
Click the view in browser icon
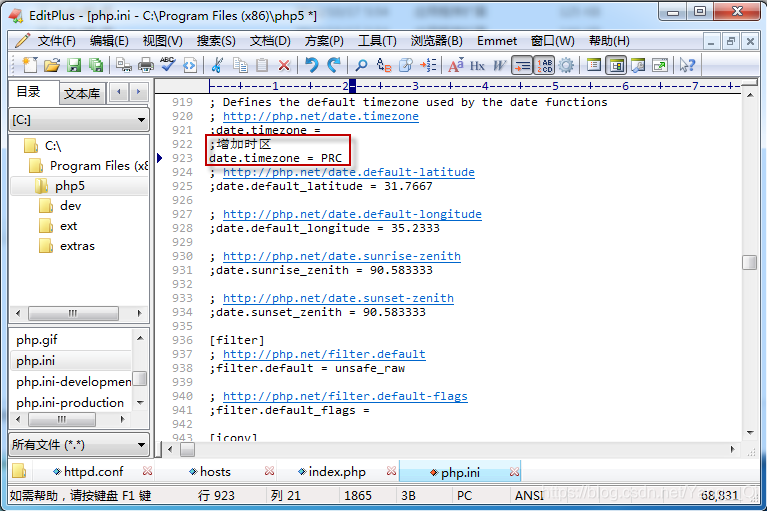(190, 65)
